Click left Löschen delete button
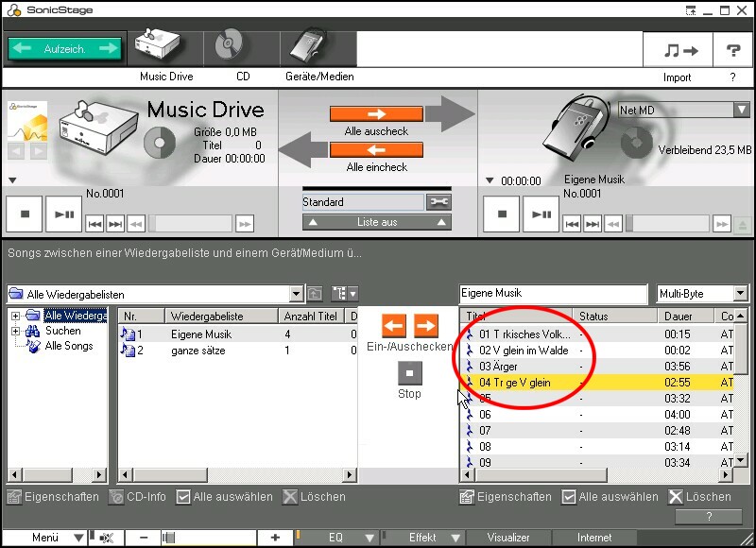 [315, 497]
